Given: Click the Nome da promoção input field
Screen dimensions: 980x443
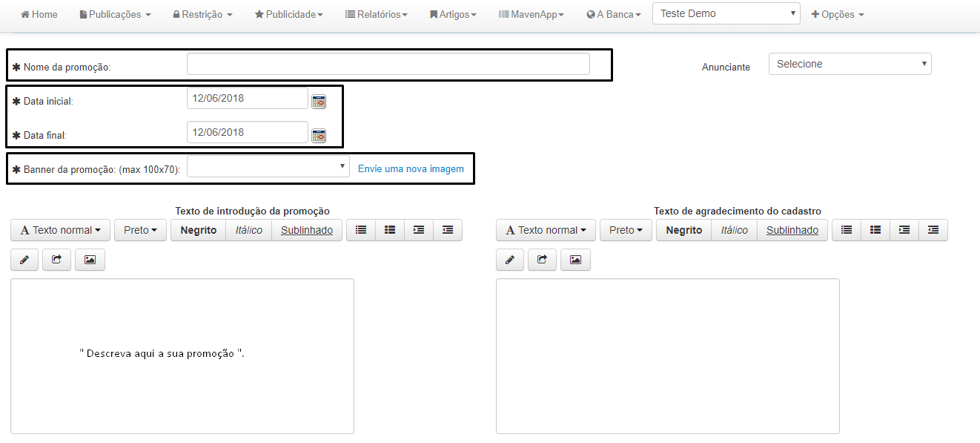Looking at the screenshot, I should (x=388, y=64).
